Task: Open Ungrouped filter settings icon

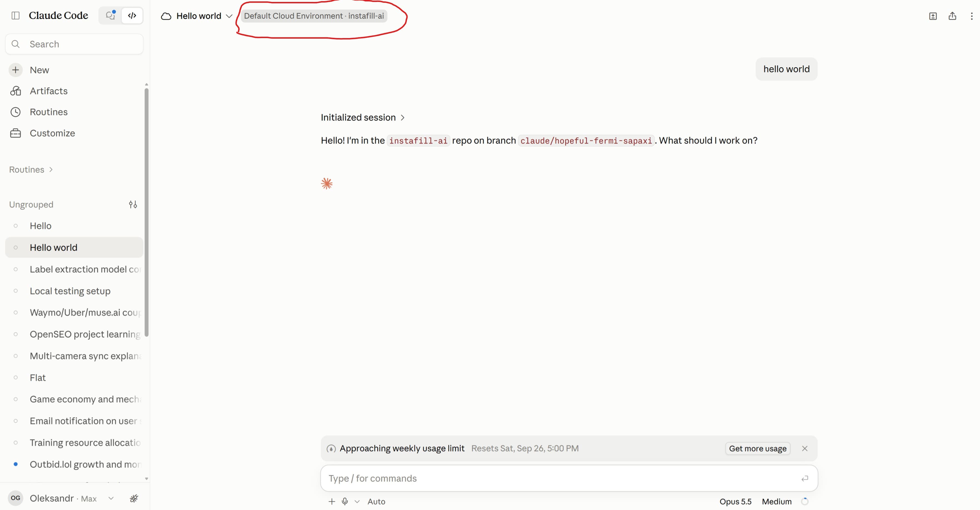Action: tap(133, 205)
